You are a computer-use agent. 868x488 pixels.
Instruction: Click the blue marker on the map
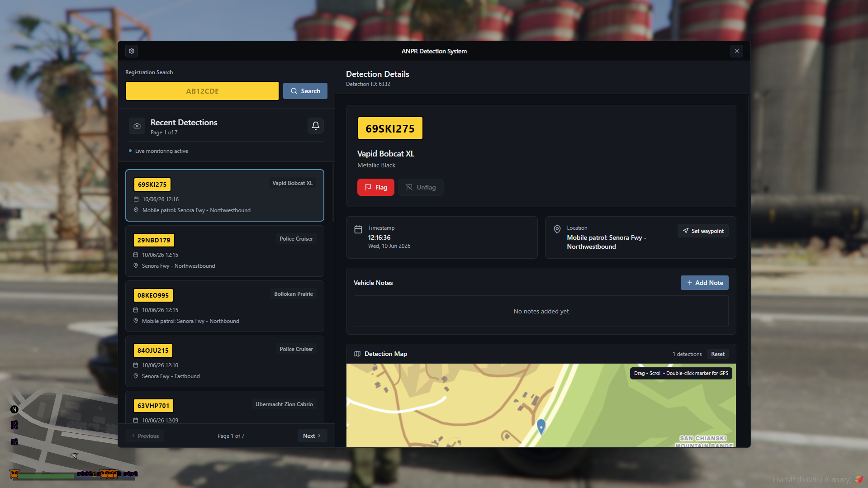click(541, 426)
